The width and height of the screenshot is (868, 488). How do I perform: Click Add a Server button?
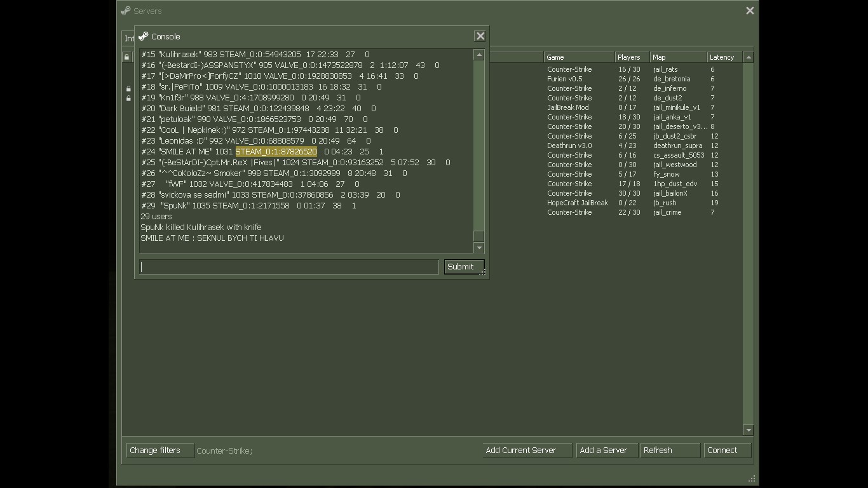coord(607,451)
